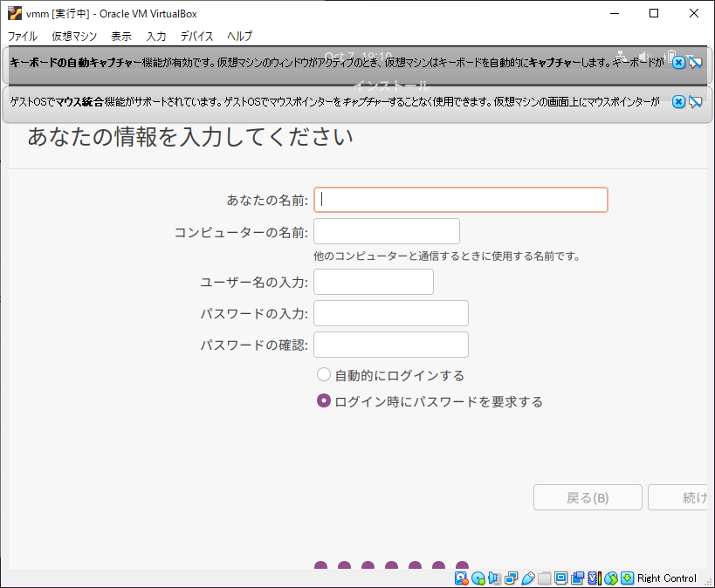
Task: Open the 仮想マシン menu
Action: tap(74, 36)
